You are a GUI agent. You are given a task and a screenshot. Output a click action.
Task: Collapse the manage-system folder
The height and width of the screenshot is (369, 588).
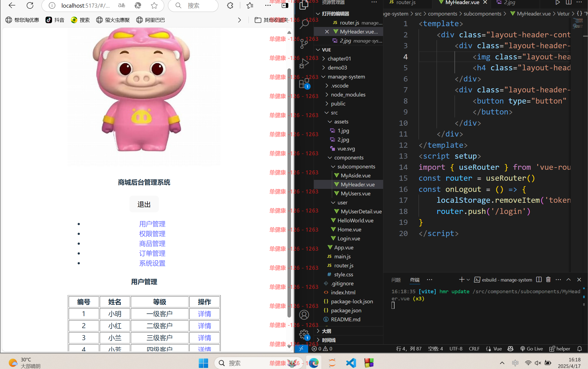[324, 77]
